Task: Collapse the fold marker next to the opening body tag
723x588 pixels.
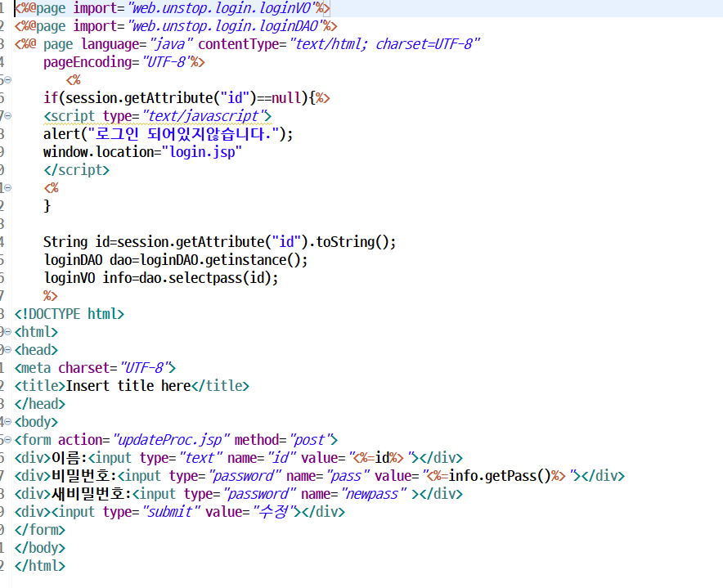Action: (8, 421)
